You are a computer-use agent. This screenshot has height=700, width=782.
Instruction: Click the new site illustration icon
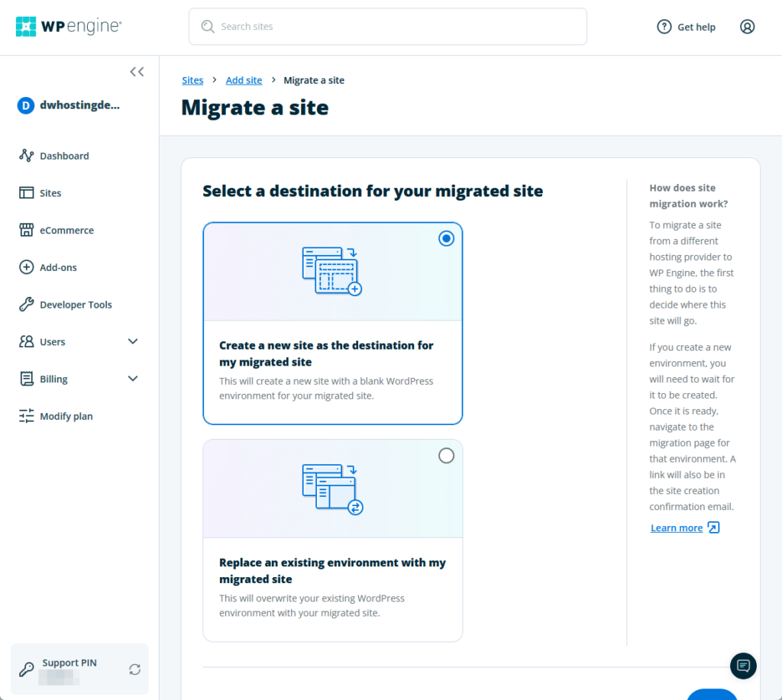[x=332, y=271]
